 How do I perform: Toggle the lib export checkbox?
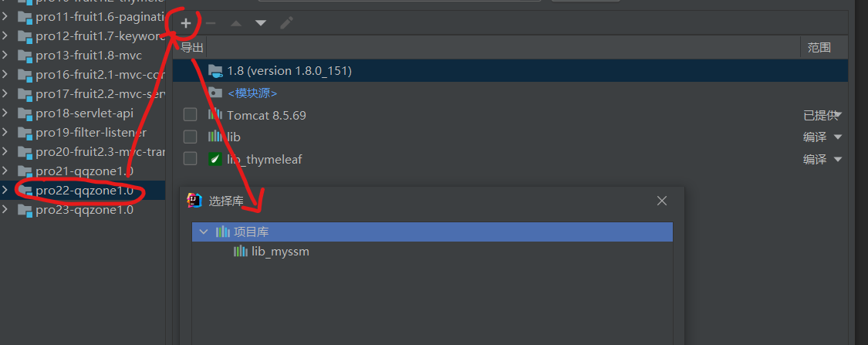click(x=190, y=137)
